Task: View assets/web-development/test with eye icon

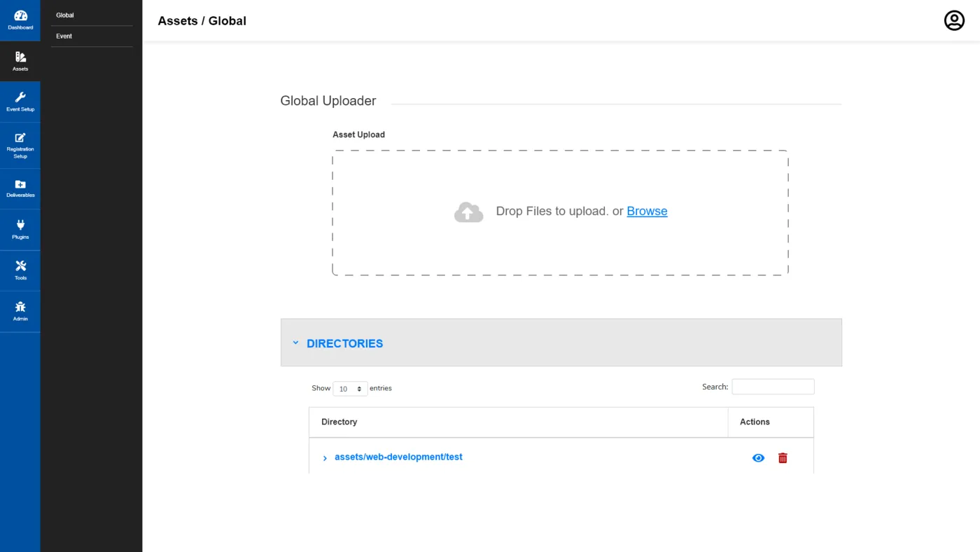Action: coord(758,458)
